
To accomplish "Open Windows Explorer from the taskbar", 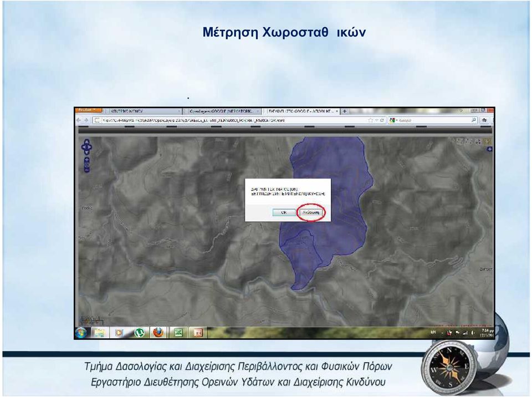I will tap(99, 333).
